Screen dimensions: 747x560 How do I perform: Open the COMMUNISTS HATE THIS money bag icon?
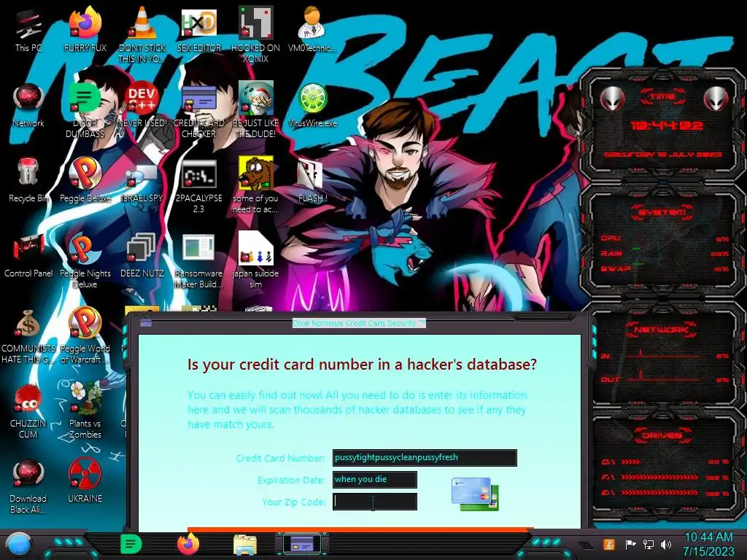[28, 336]
